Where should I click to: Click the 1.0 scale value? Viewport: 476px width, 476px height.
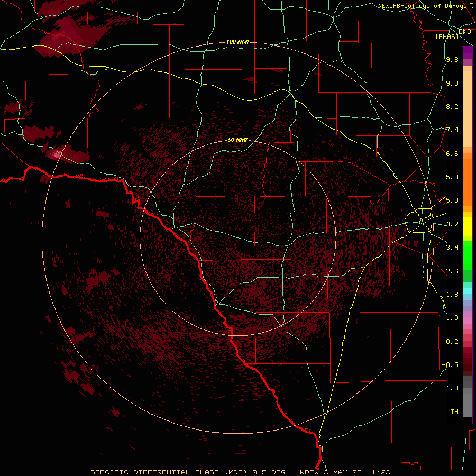pyautogui.click(x=452, y=318)
